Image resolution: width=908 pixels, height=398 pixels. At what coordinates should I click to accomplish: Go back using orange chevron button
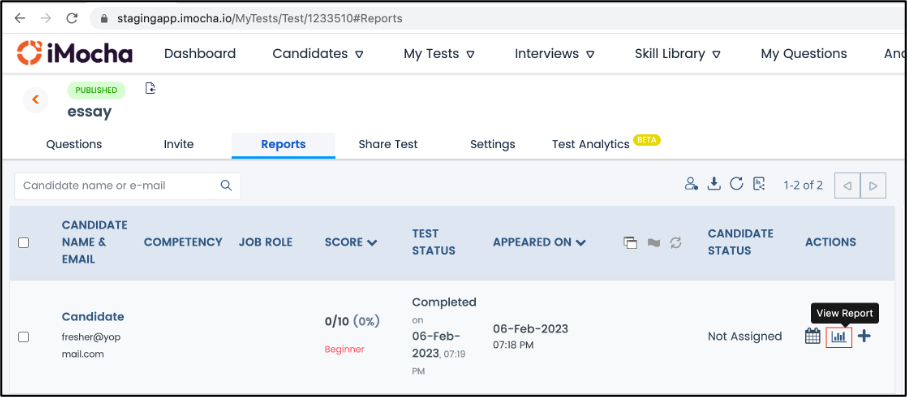pos(35,100)
